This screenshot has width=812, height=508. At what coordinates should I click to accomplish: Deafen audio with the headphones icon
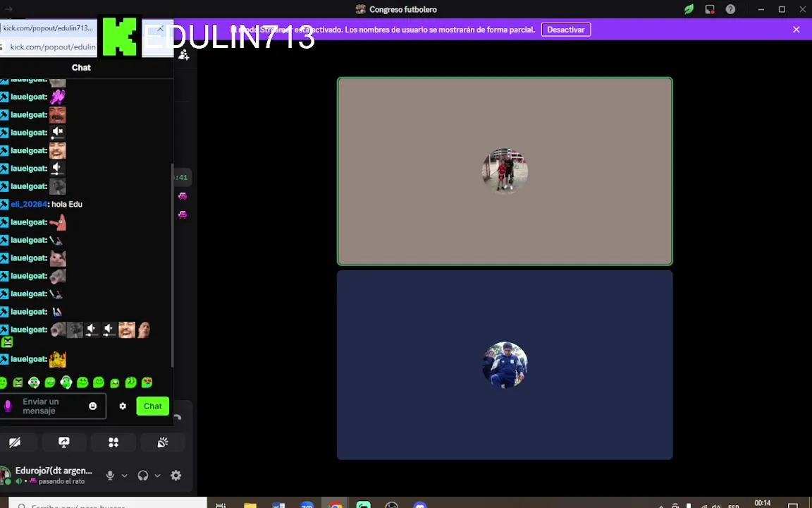(143, 476)
